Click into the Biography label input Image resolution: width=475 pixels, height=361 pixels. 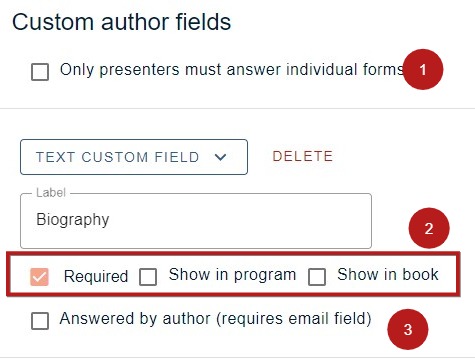(196, 221)
